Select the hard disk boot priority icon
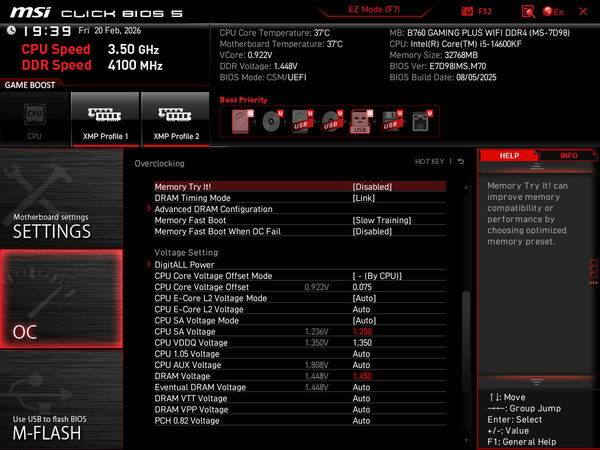The height and width of the screenshot is (450, 600). click(242, 121)
